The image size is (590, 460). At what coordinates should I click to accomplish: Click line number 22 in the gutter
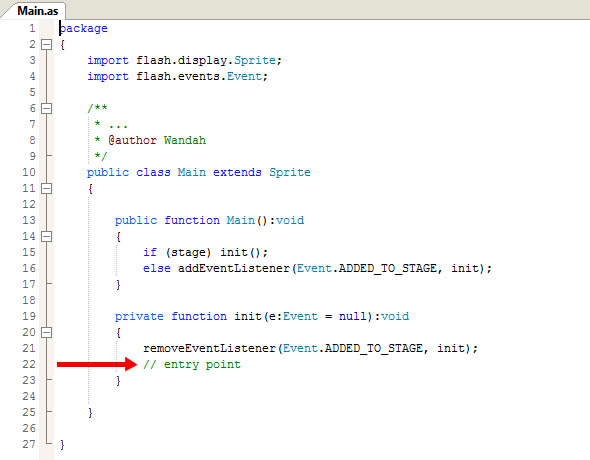29,364
